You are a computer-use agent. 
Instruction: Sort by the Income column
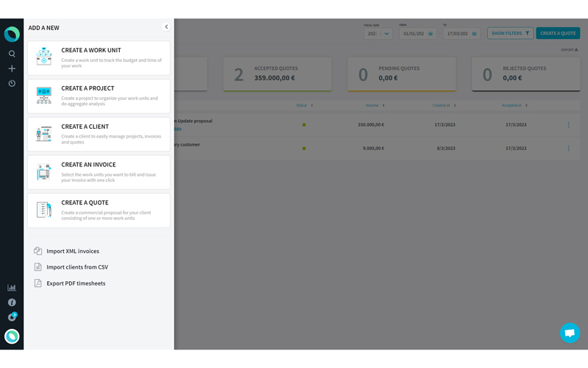pyautogui.click(x=375, y=105)
